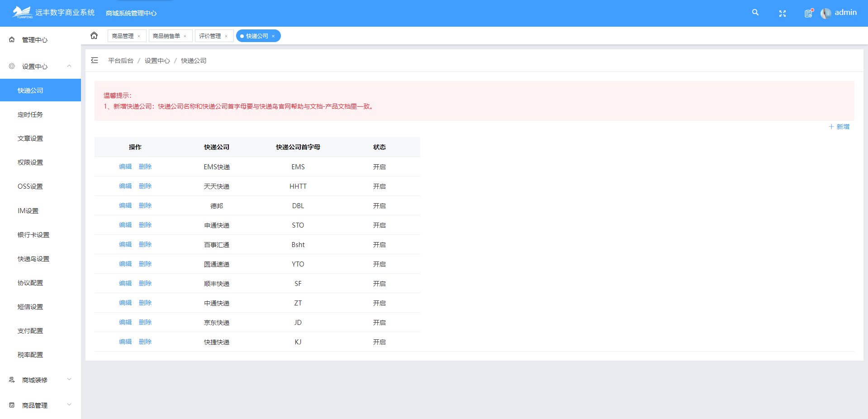Click the admin username text
Image resolution: width=868 pixels, height=419 pixels.
pos(846,13)
